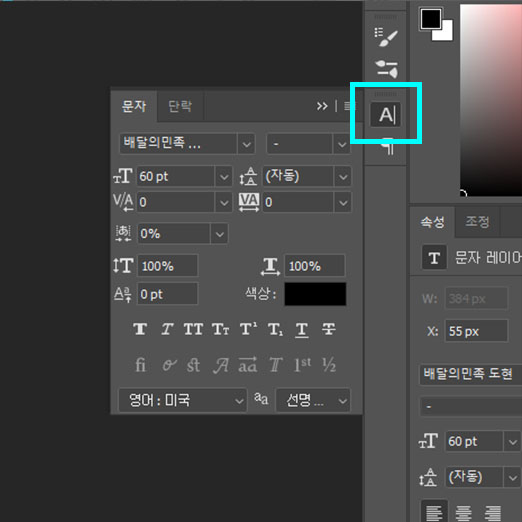Image resolution: width=522 pixels, height=522 pixels.
Task: Open 60 pt font size dropdown in Character panel
Action: click(x=224, y=176)
